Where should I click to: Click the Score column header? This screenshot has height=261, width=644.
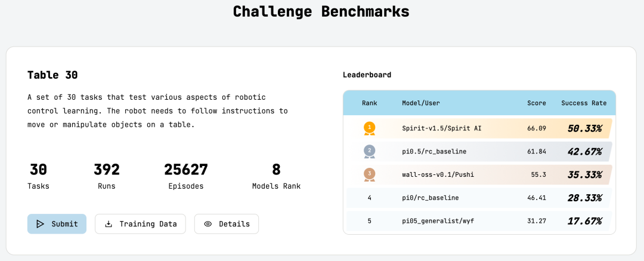click(537, 103)
